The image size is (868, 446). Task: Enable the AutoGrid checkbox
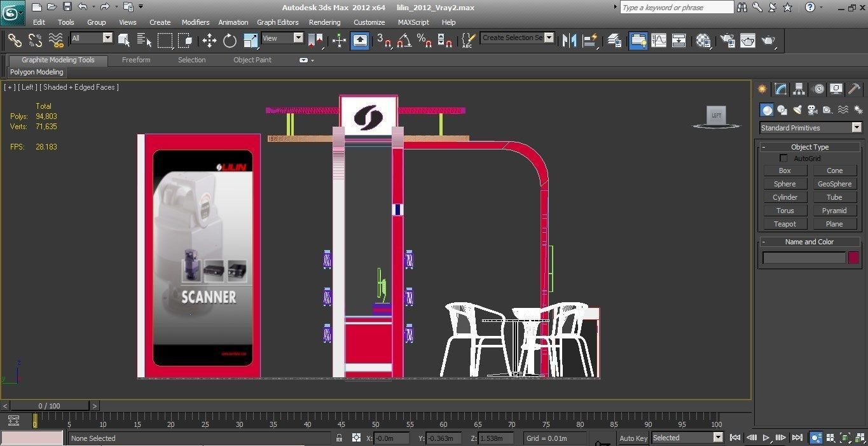pos(783,158)
